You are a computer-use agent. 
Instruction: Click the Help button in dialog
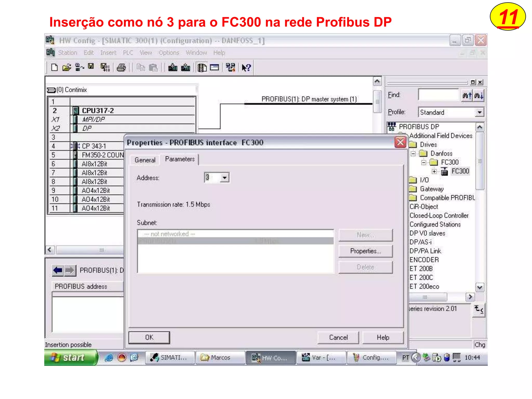click(383, 337)
